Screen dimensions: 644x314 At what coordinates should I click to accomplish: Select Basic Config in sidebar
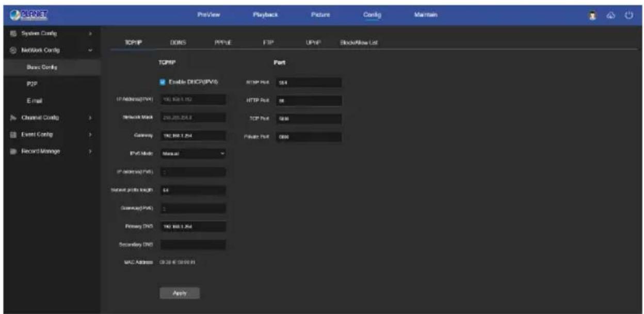[52, 67]
